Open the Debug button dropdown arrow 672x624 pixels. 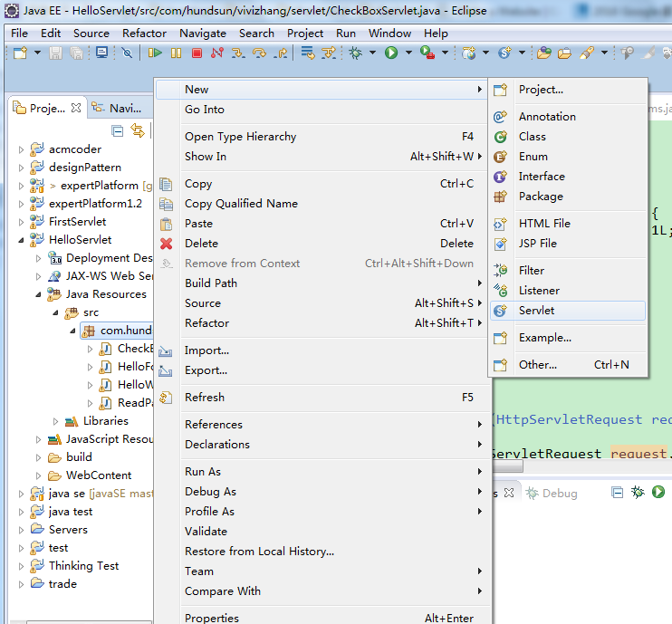click(x=372, y=53)
